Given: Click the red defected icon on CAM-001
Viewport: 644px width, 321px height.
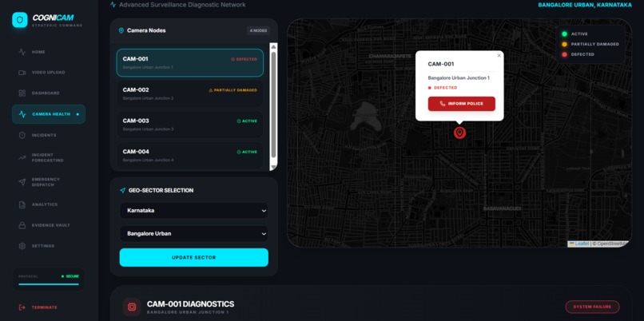Looking at the screenshot, I should click(233, 59).
